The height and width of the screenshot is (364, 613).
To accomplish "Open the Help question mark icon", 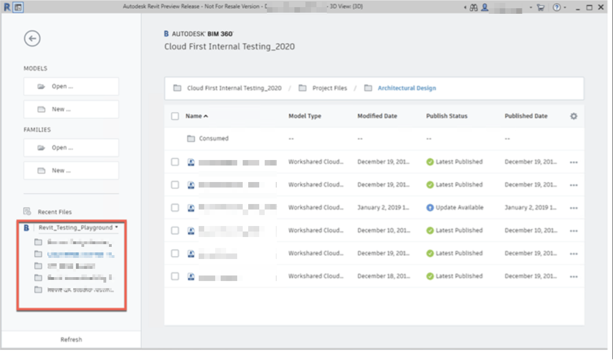I will coord(557,7).
